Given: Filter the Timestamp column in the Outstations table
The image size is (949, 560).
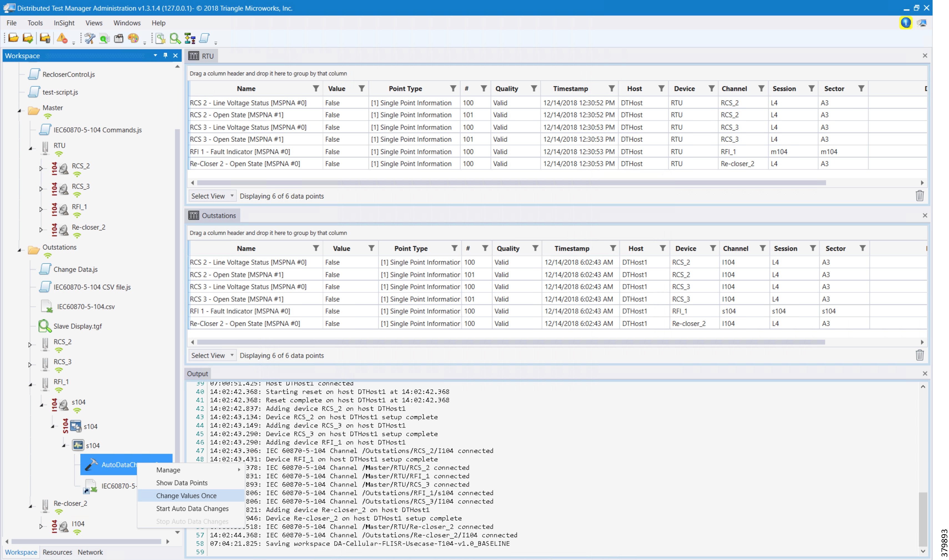Looking at the screenshot, I should pyautogui.click(x=613, y=248).
